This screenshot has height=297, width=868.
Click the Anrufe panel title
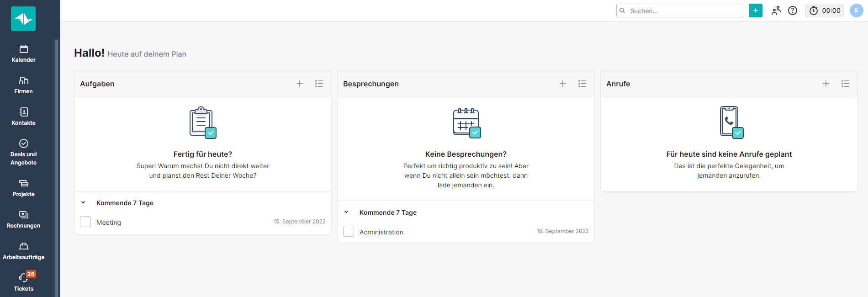coord(618,84)
